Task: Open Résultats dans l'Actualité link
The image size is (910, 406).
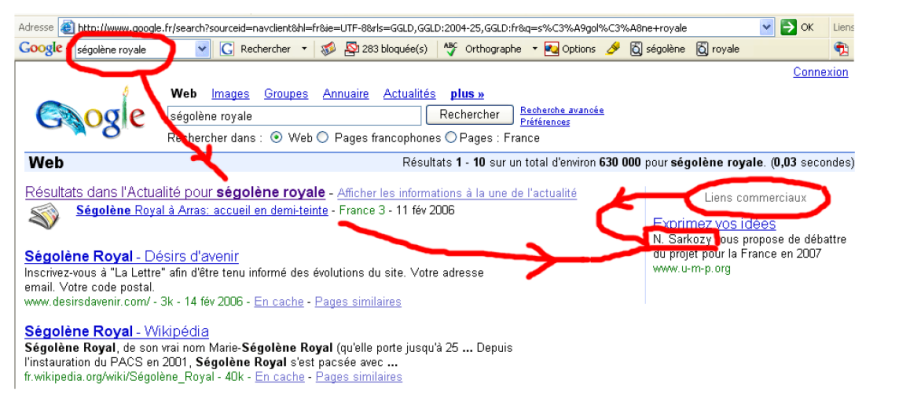Action: pyautogui.click(x=175, y=192)
